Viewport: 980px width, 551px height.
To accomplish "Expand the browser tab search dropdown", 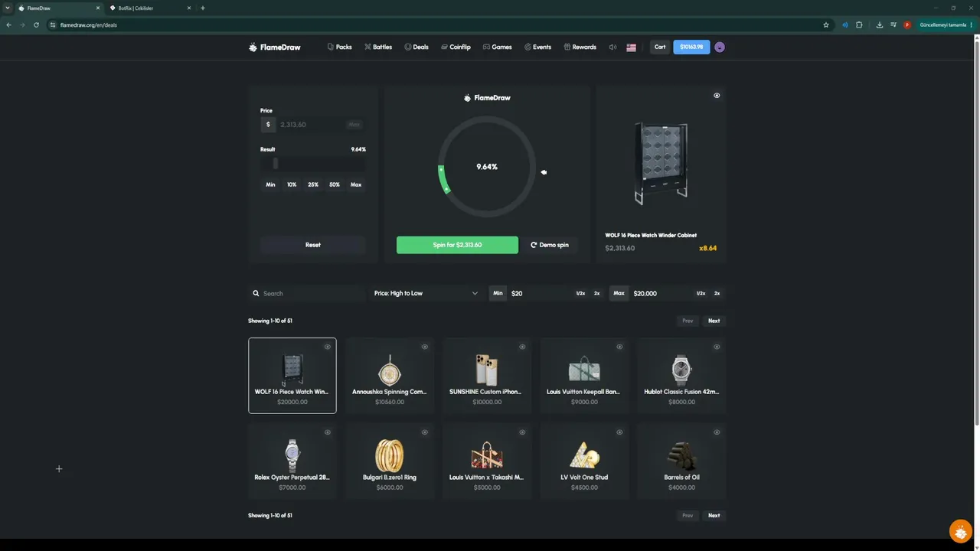I will point(8,8).
